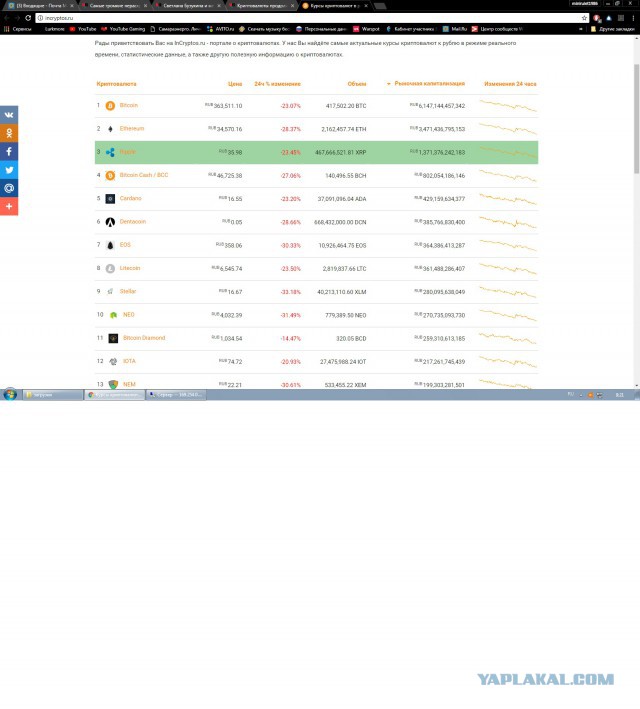This screenshot has width=640, height=709.
Task: Sort table by market capitalization column
Action: [429, 84]
